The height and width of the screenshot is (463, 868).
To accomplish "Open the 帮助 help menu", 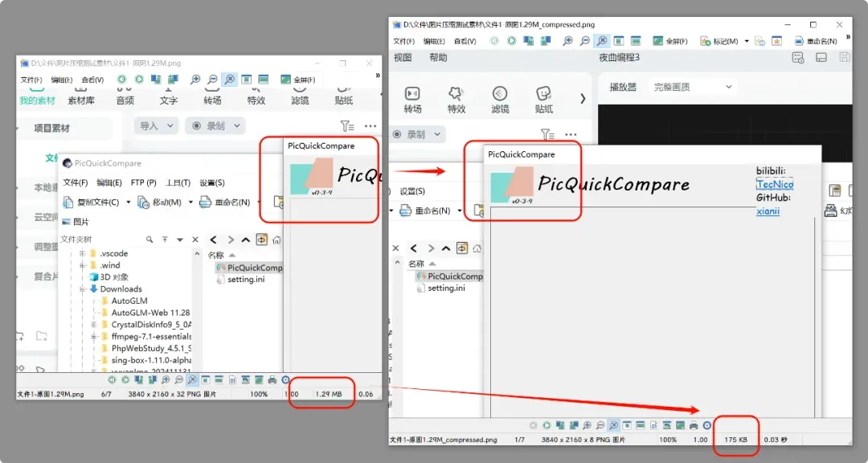I will point(438,58).
